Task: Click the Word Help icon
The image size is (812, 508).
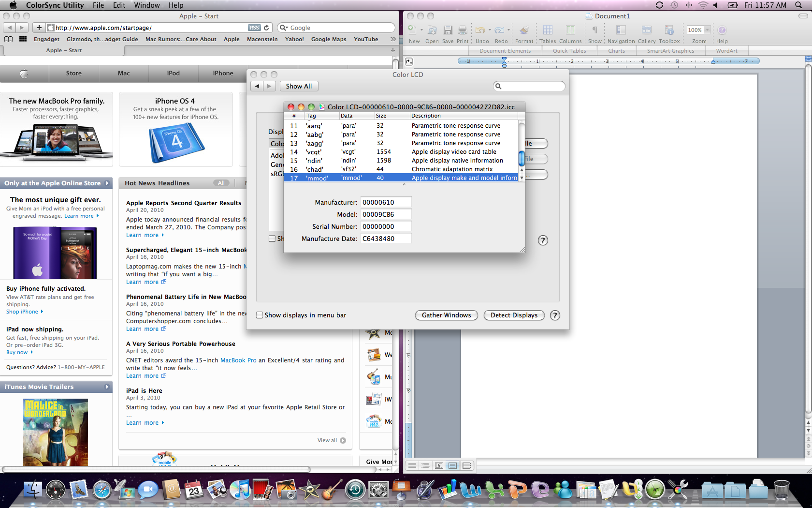Action: (722, 30)
